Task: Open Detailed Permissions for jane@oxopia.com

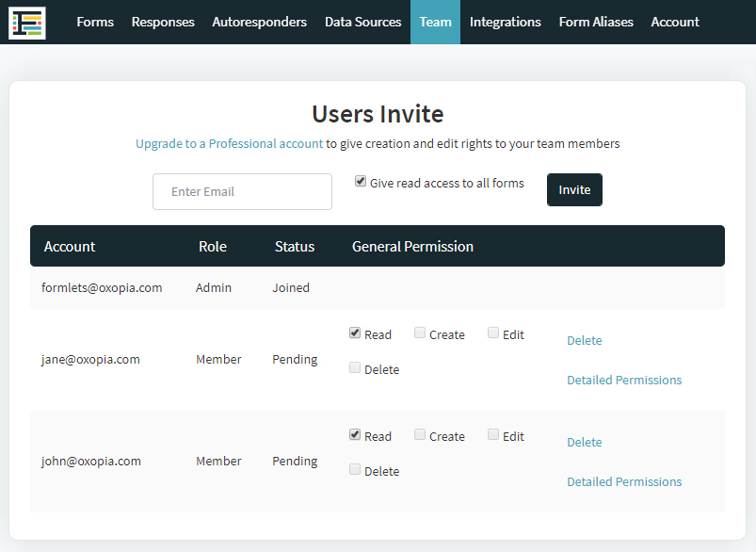Action: (624, 381)
